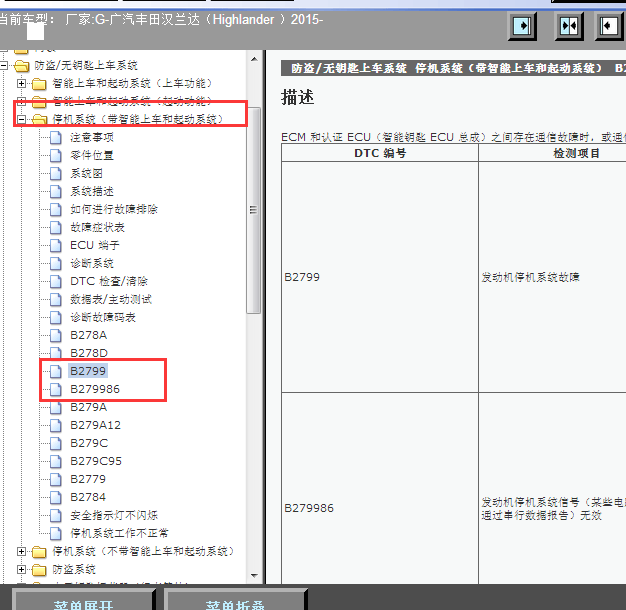Screen dimensions: 626x610
Task: Select DTC B279C in tree
Action: pyautogui.click(x=89, y=443)
